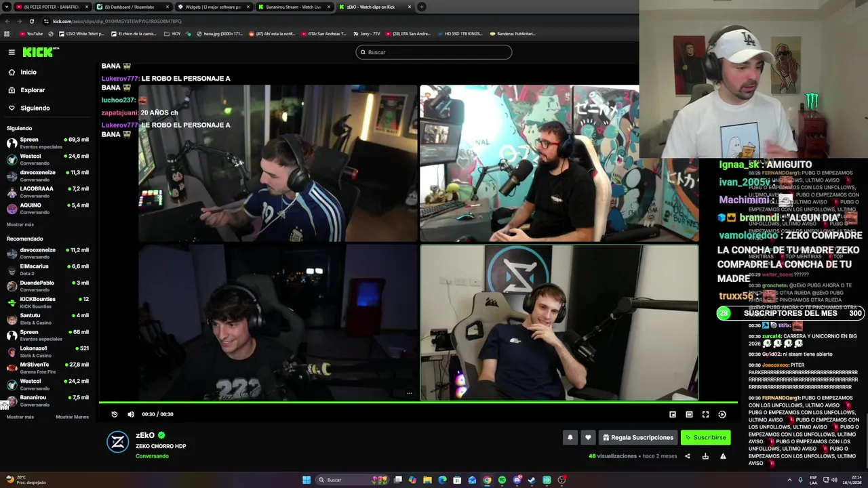Click the Regala Suscripciones button
The image size is (868, 488).
[x=637, y=437]
